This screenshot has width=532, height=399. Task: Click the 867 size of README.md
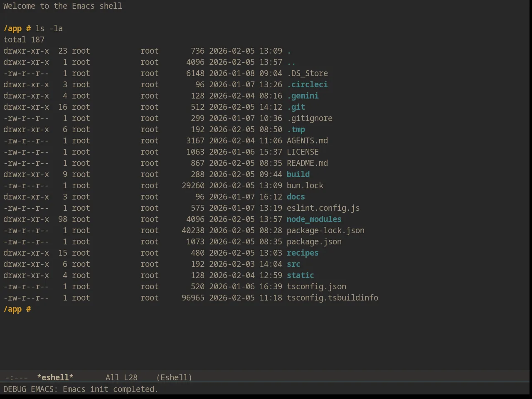click(x=197, y=163)
